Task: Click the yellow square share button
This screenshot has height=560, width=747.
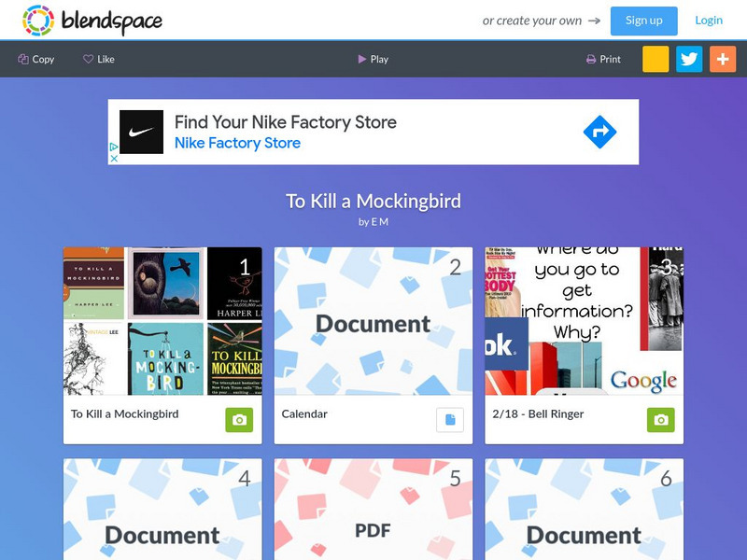Action: coord(655,59)
